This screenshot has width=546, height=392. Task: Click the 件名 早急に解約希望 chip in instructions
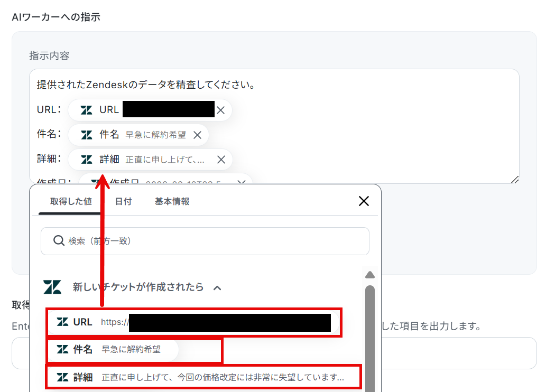[x=138, y=135]
